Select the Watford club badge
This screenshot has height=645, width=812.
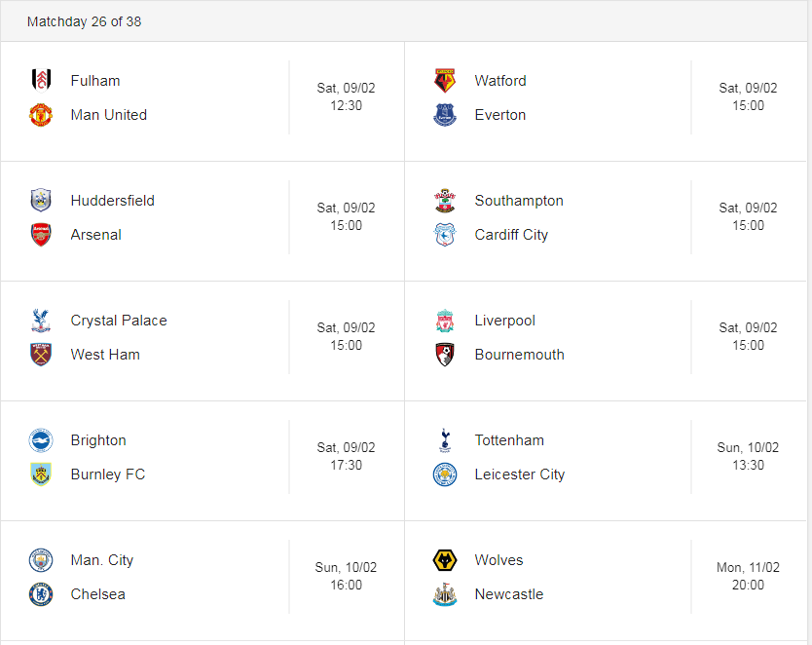tap(445, 80)
